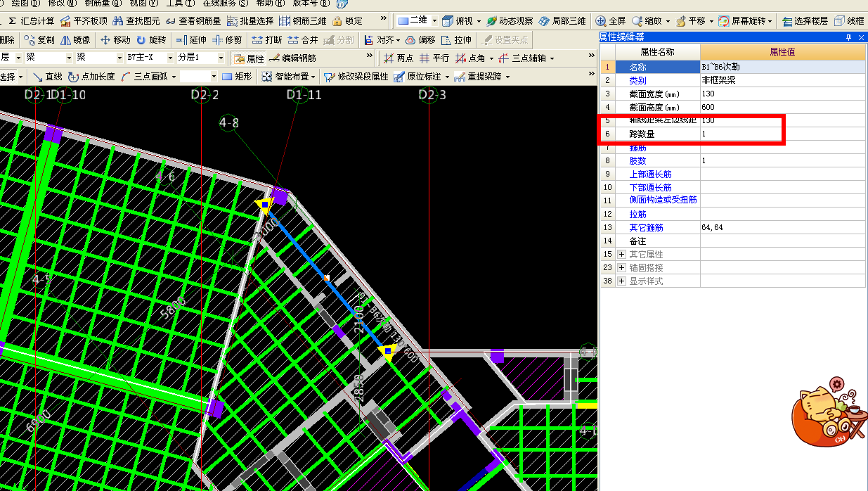Click the 两点 two-point axis tool
Screen dimensions: 868x491
[399, 58]
